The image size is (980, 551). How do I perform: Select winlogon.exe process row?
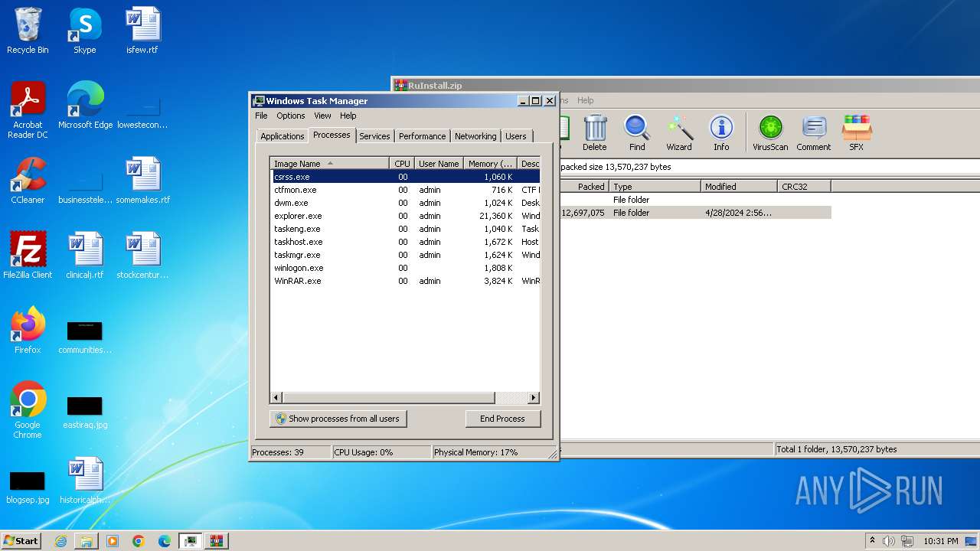(x=405, y=268)
